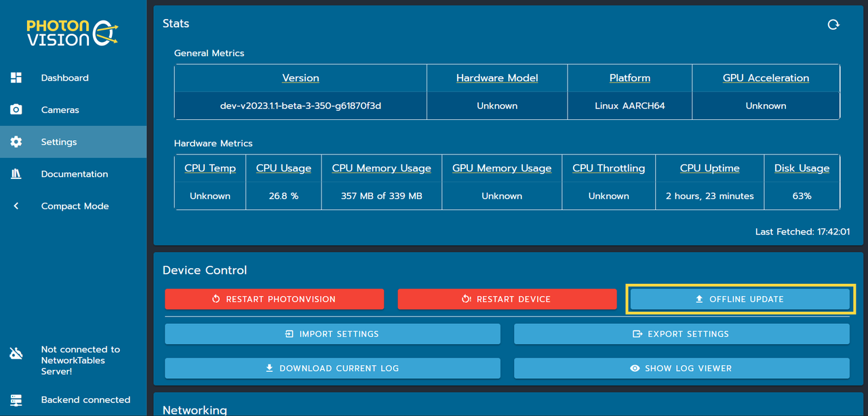Click the Offline Update button
The width and height of the screenshot is (868, 416).
[x=740, y=299]
